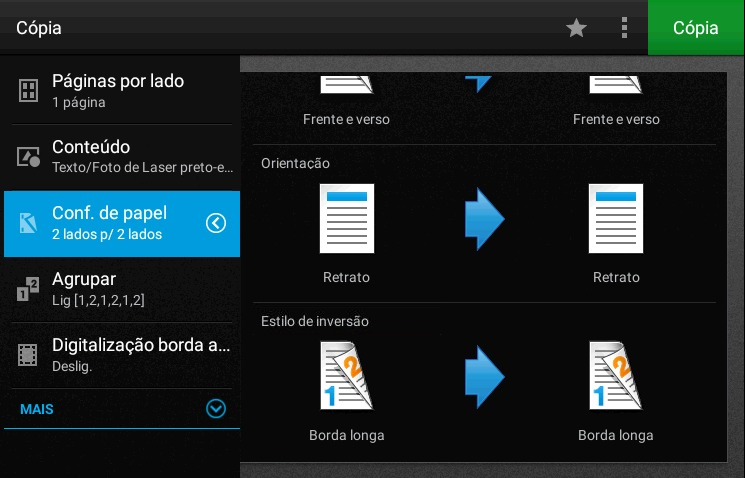Click the Digitalização borda film icon

pos(28,354)
